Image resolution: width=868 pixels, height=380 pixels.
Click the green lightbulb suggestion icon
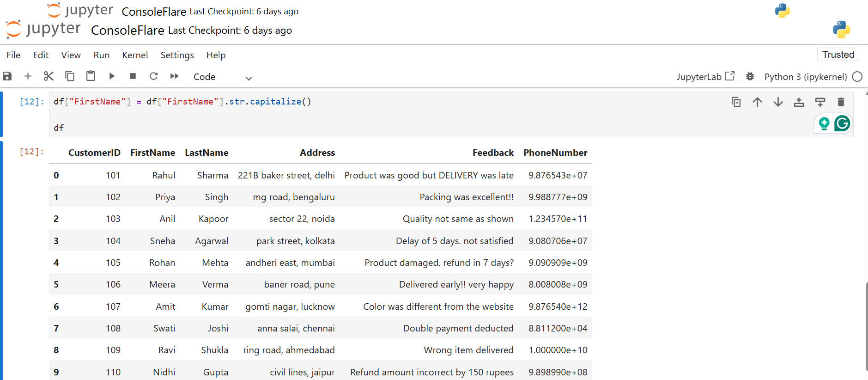[x=824, y=123]
